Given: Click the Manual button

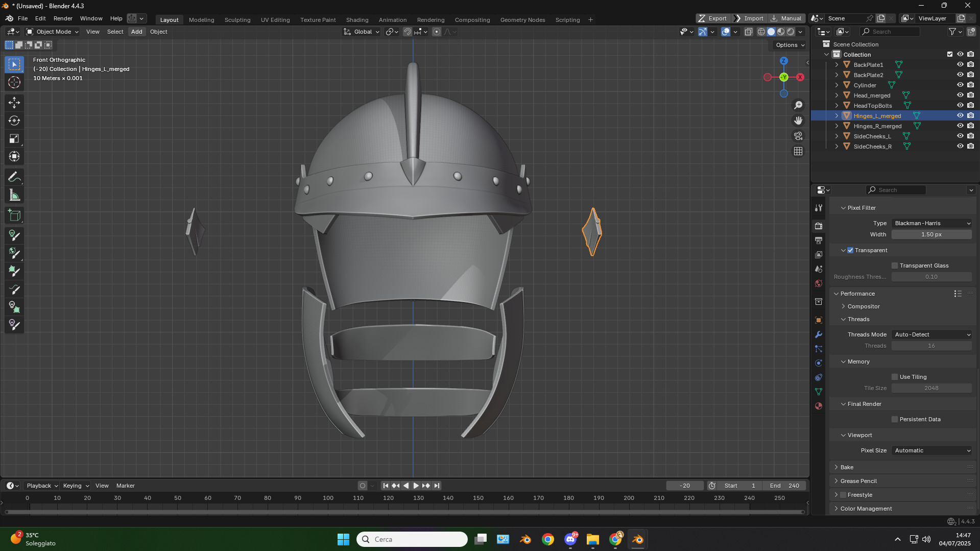Looking at the screenshot, I should tap(786, 18).
